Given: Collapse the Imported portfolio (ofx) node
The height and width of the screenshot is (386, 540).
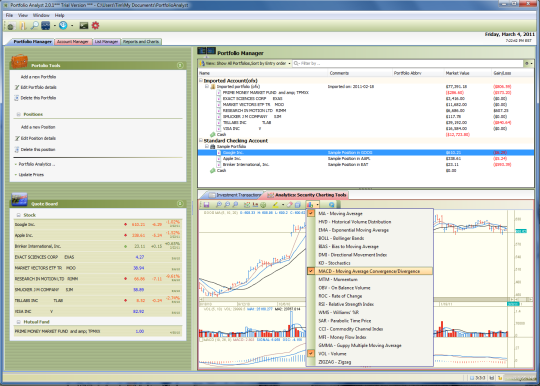Looking at the screenshot, I should [x=207, y=86].
